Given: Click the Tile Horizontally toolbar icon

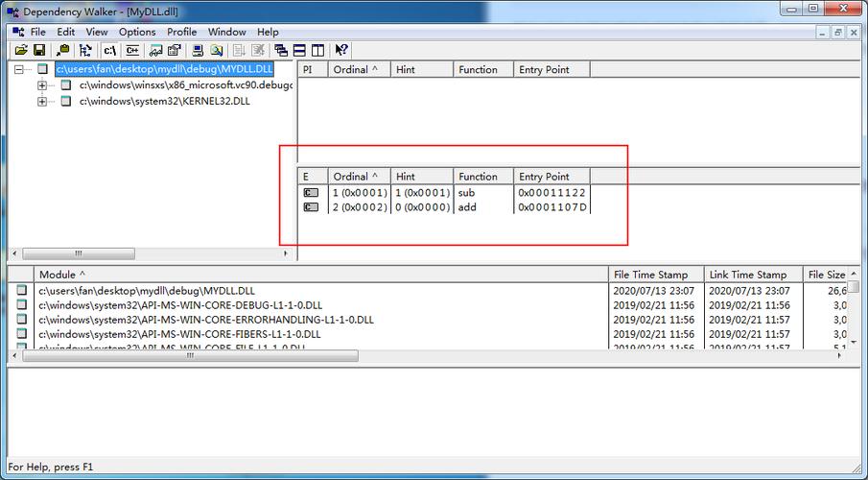Looking at the screenshot, I should pyautogui.click(x=299, y=51).
